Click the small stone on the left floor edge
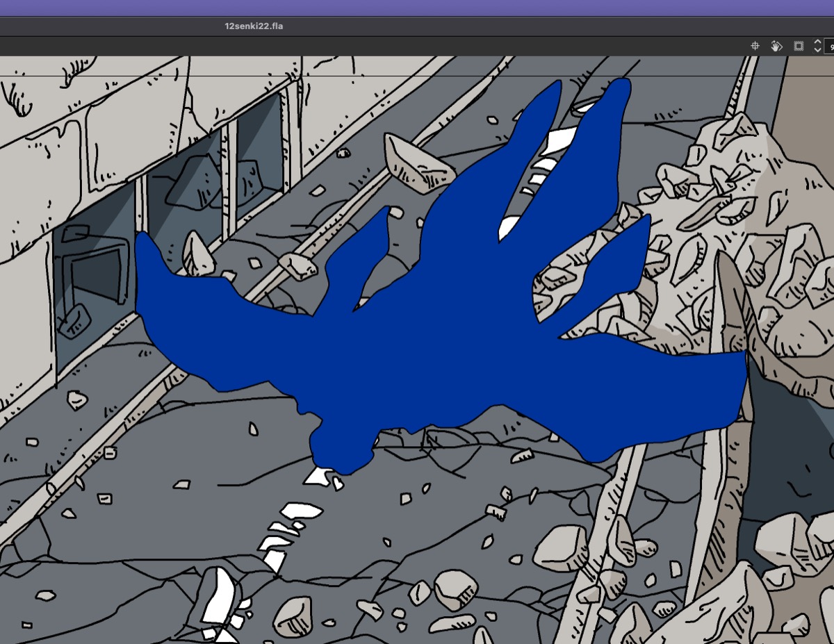 (77, 400)
